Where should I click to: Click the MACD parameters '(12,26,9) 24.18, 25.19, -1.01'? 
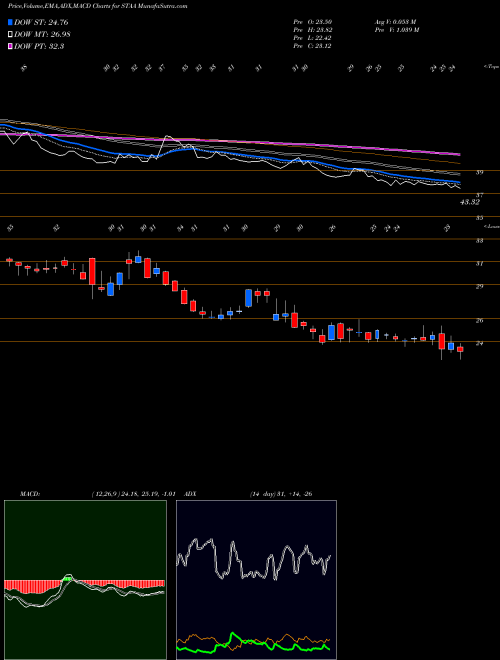pyautogui.click(x=133, y=494)
